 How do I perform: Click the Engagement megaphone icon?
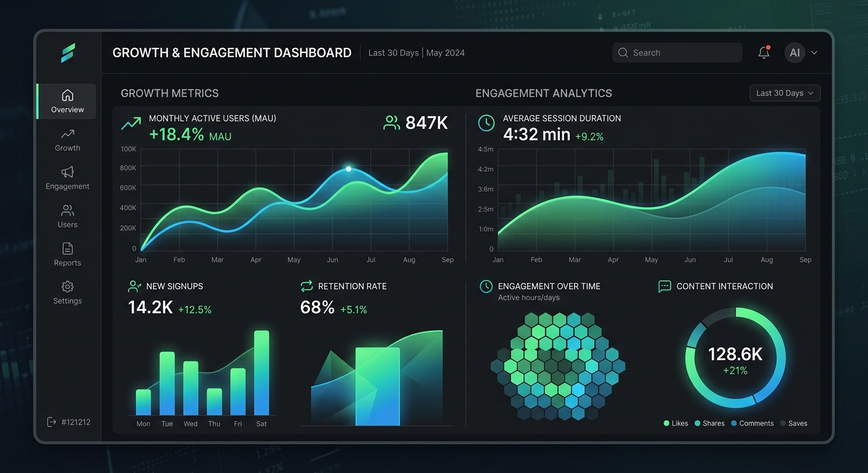coord(67,172)
